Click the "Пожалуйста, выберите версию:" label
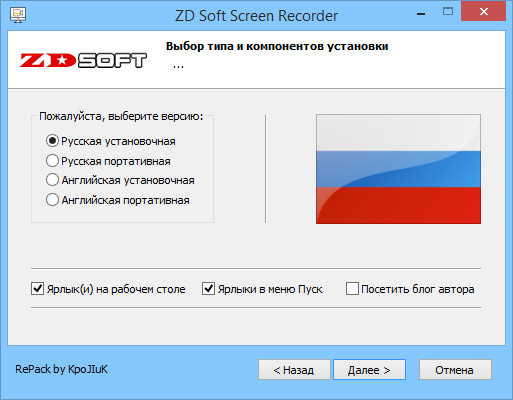The image size is (513, 400). [x=121, y=116]
